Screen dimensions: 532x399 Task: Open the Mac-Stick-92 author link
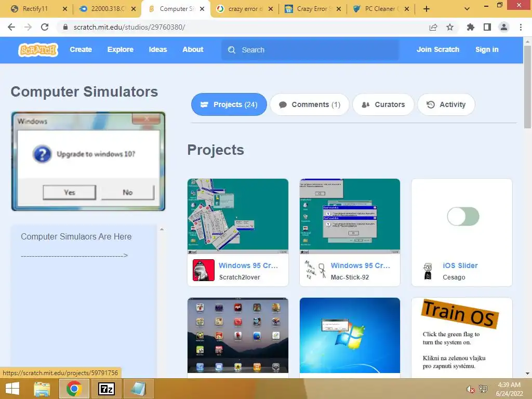pos(350,277)
